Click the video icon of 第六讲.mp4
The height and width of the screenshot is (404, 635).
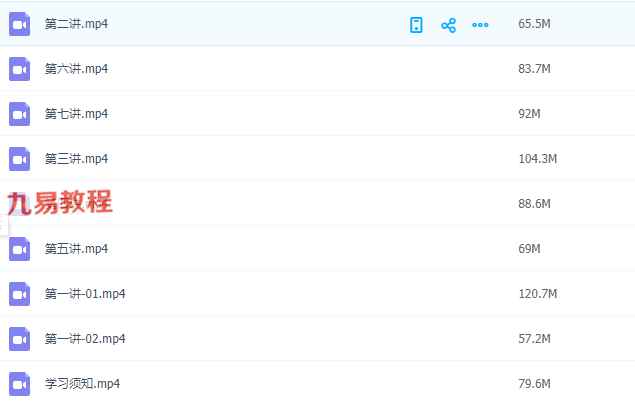pos(19,69)
